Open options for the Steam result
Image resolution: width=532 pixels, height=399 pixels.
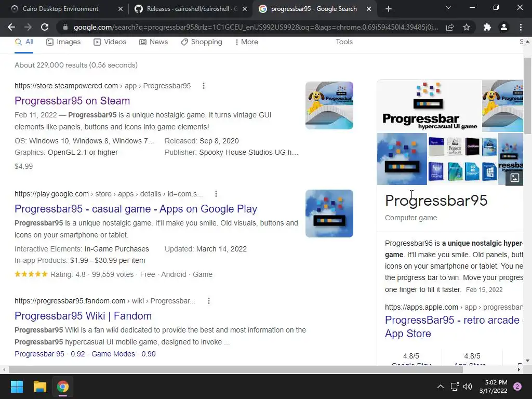(x=204, y=86)
